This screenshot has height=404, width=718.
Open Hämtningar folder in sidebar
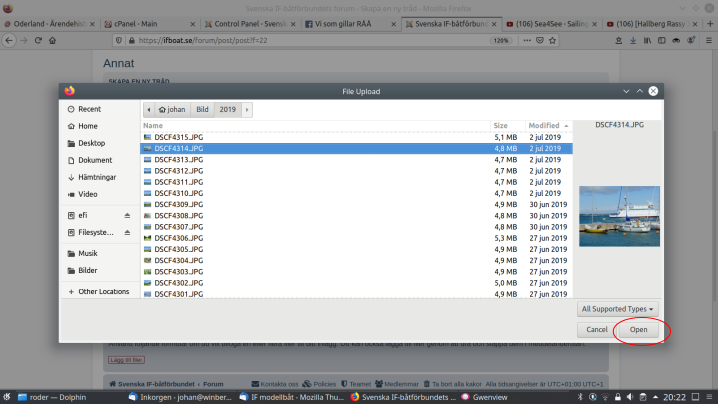[x=97, y=177]
